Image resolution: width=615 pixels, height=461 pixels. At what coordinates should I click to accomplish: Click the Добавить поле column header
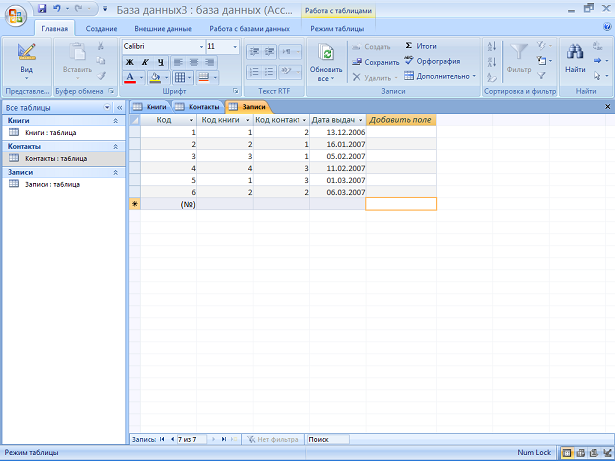click(x=400, y=120)
